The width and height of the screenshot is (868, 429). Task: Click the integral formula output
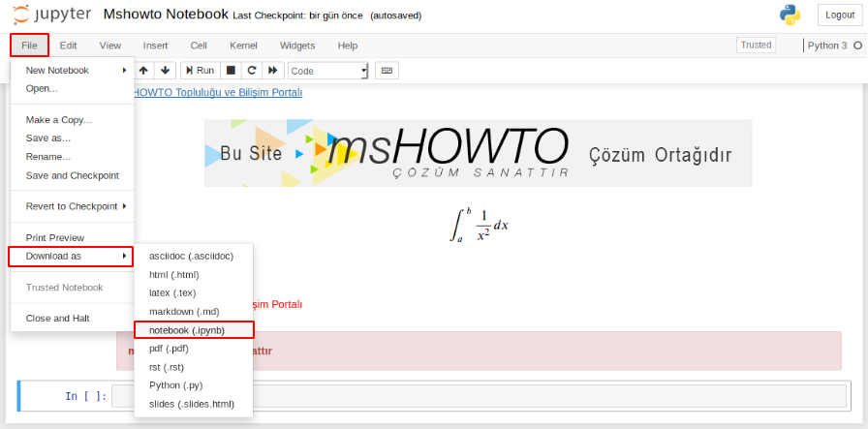tap(479, 226)
